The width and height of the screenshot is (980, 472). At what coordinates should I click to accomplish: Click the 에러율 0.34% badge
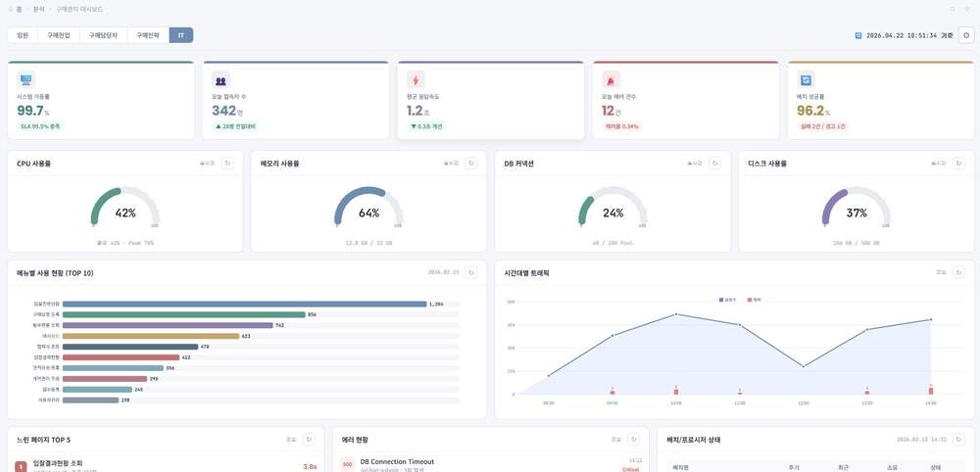[x=622, y=126]
